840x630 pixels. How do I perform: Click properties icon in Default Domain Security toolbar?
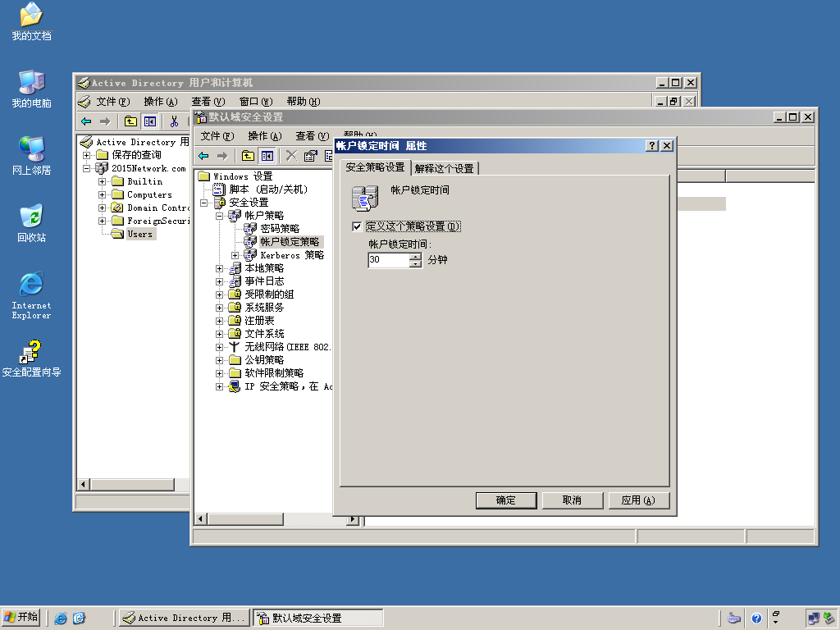[x=310, y=156]
